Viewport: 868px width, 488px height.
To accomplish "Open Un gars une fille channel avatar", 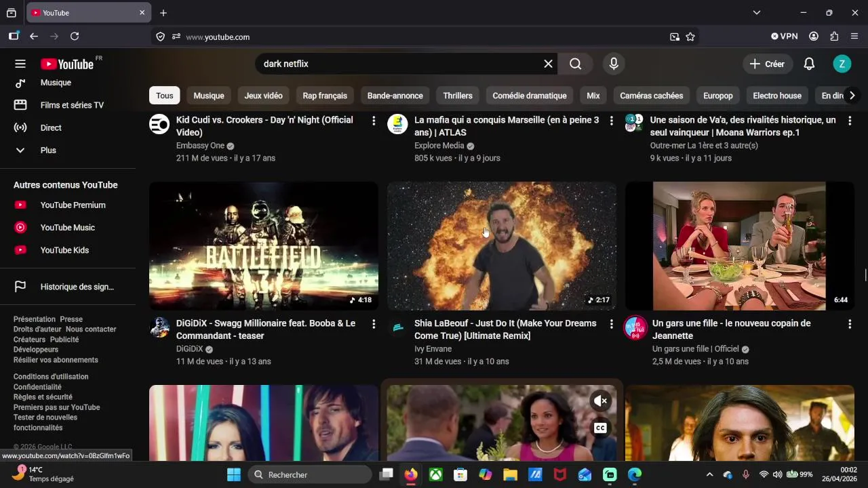I will click(635, 327).
